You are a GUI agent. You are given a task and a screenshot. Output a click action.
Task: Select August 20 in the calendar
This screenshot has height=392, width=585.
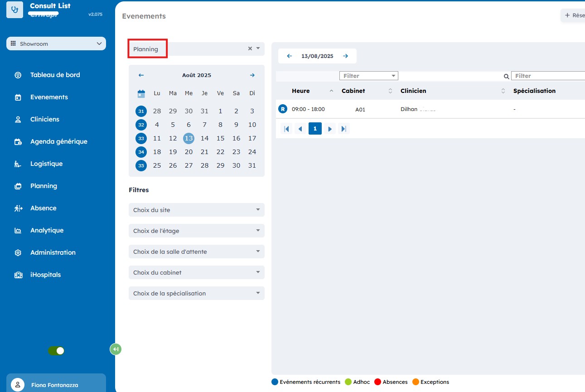coord(189,152)
